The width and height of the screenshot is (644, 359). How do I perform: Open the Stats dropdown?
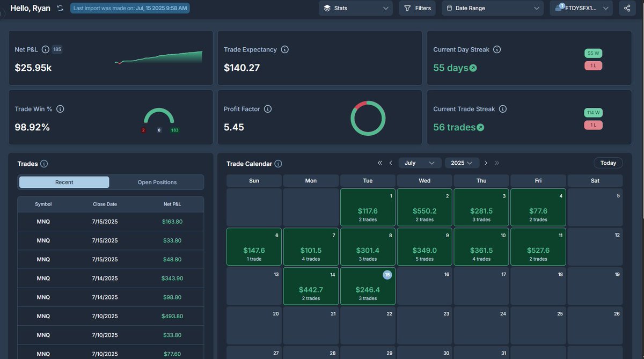pos(356,8)
